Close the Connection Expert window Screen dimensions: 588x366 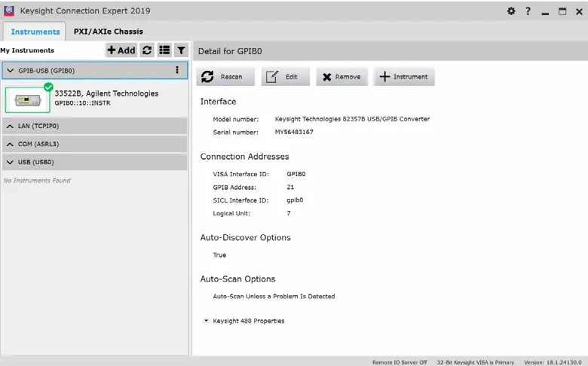(x=579, y=11)
